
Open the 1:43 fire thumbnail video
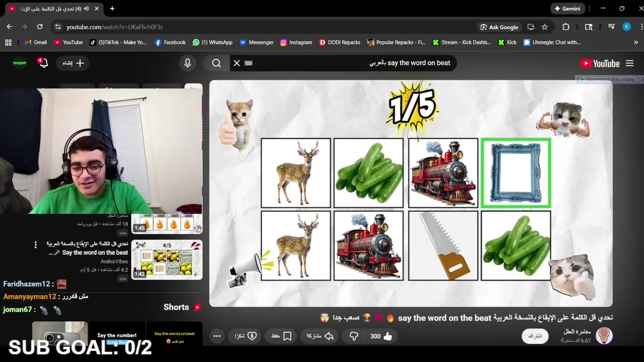coord(167,224)
